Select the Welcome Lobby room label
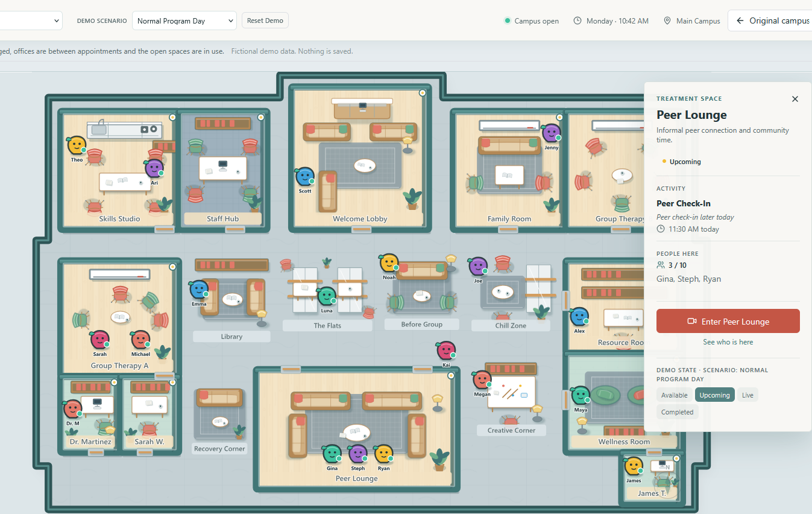 click(360, 219)
